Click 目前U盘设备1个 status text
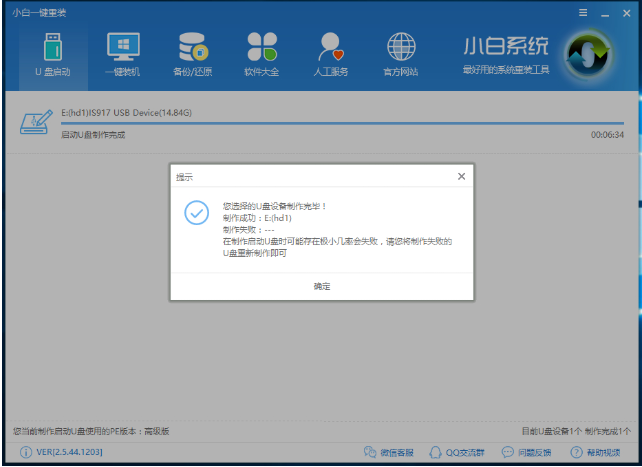Viewport: 642px width, 467px height. coord(552,431)
